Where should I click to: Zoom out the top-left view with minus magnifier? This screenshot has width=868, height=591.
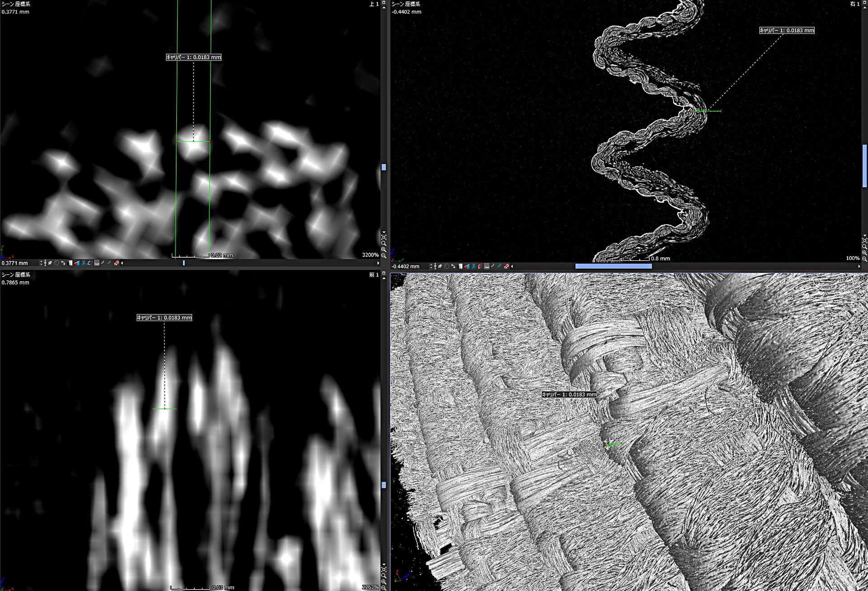(x=383, y=255)
